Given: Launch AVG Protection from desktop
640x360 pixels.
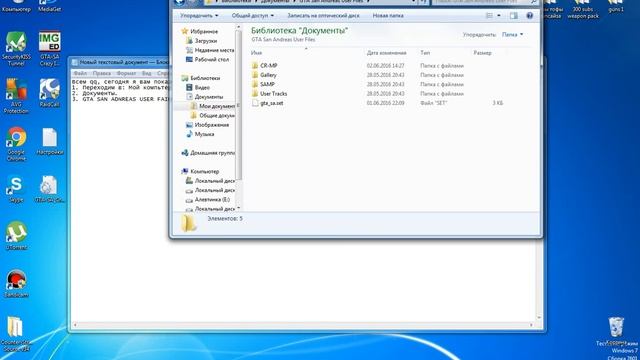Looking at the screenshot, I should point(16,96).
